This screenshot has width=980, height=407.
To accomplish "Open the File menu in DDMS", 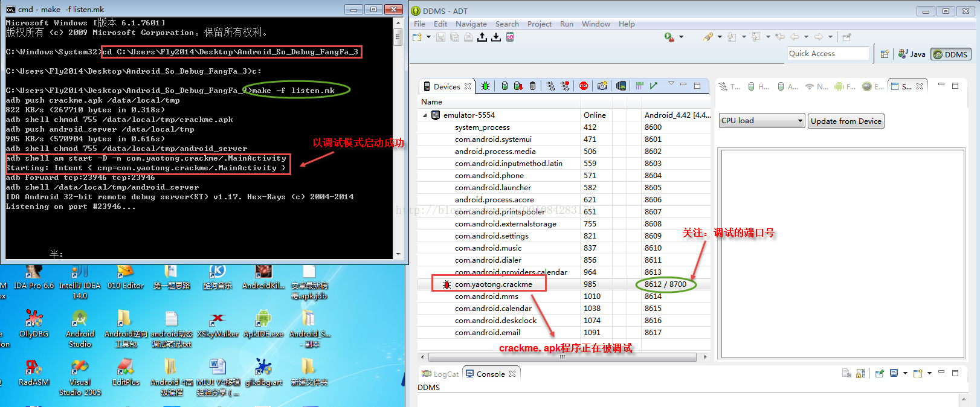I will 419,24.
